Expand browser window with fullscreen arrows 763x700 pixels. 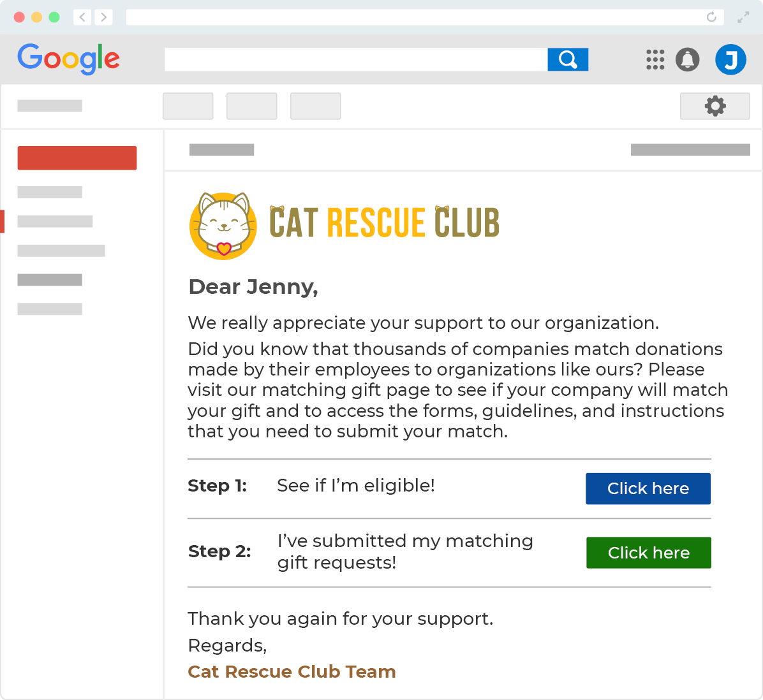743,17
